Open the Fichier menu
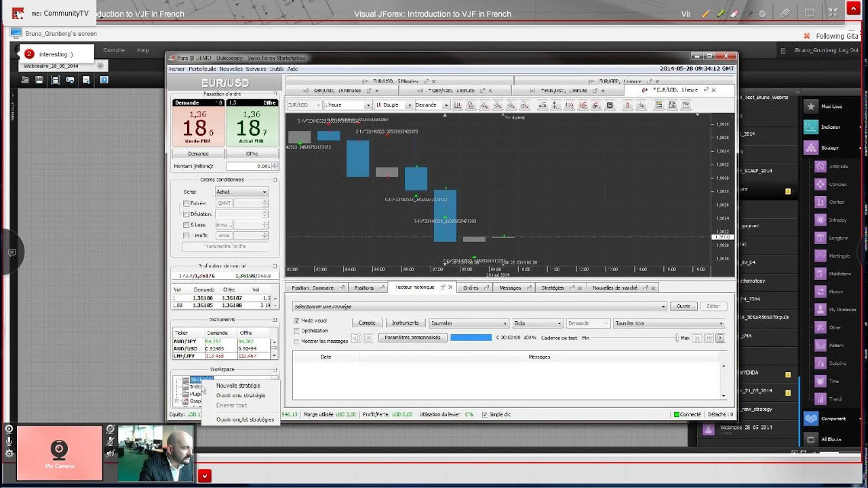 point(177,69)
